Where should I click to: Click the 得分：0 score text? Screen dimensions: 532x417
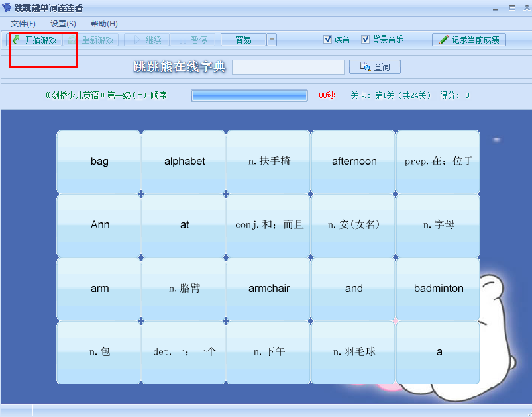(x=454, y=95)
